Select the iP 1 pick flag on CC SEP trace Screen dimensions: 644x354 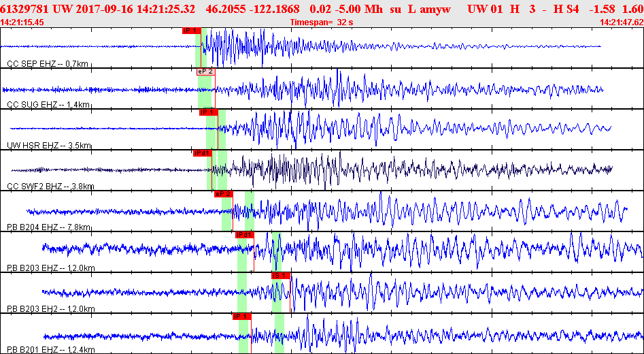(x=192, y=30)
